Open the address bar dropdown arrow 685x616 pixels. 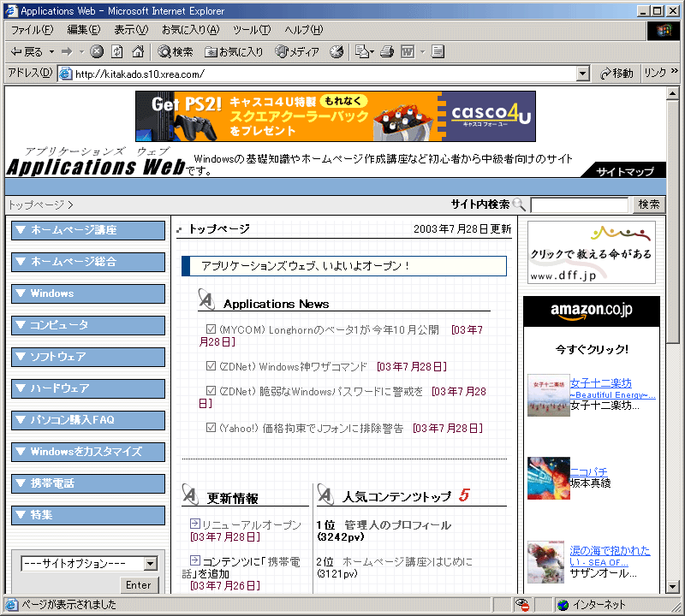582,74
